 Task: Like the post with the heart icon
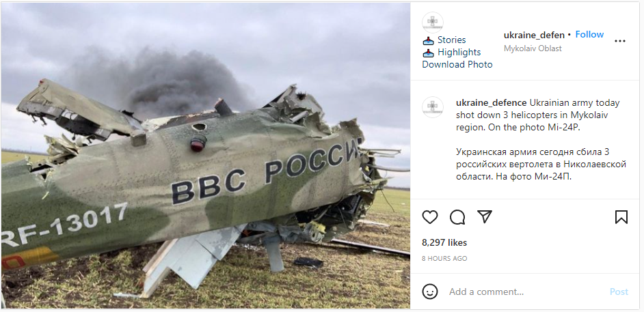tap(429, 217)
